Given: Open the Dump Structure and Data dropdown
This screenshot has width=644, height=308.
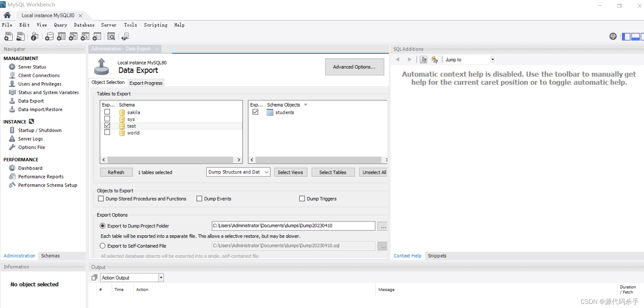Looking at the screenshot, I should (x=266, y=172).
